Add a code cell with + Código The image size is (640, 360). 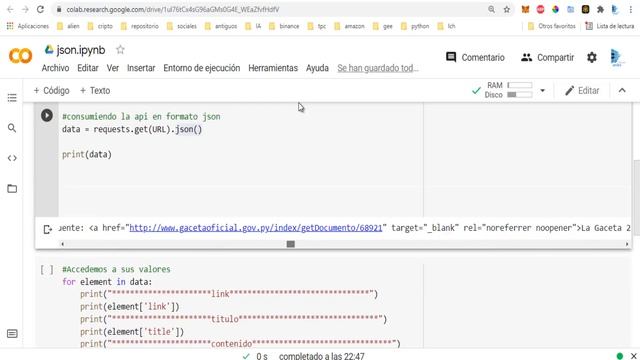(51, 91)
